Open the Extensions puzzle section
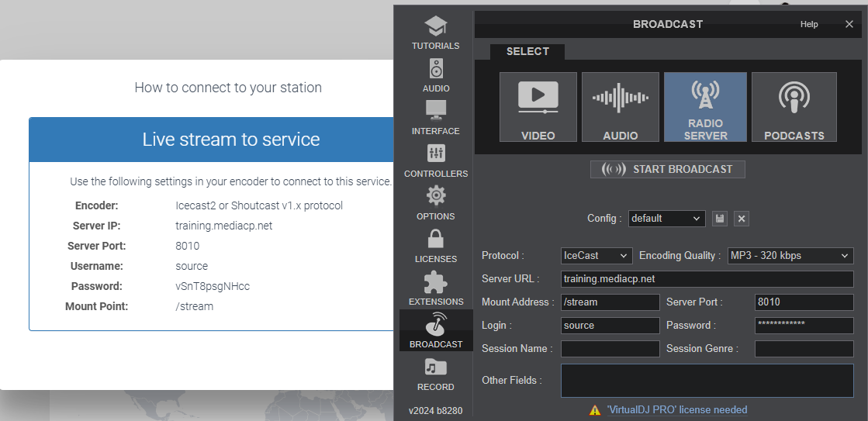 click(436, 288)
